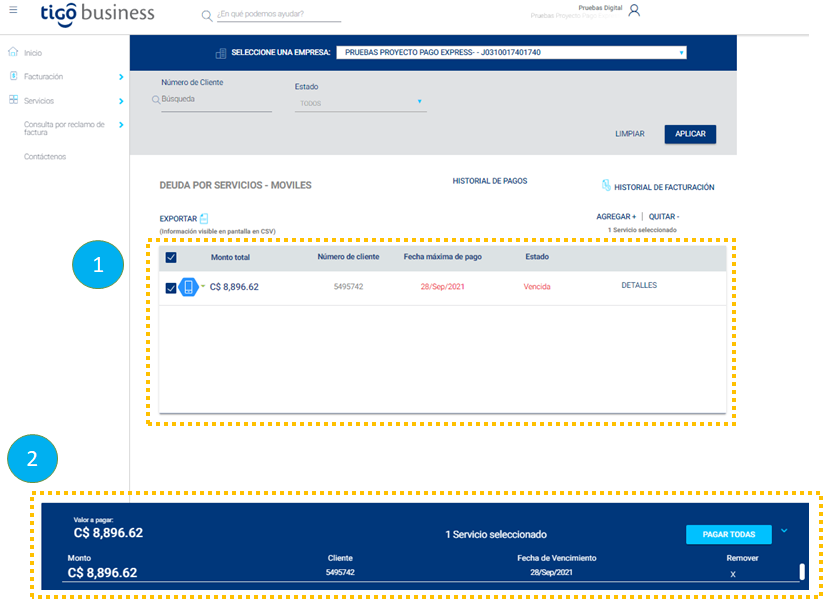
Task: Open Contáctenos in the sidebar
Action: point(45,156)
